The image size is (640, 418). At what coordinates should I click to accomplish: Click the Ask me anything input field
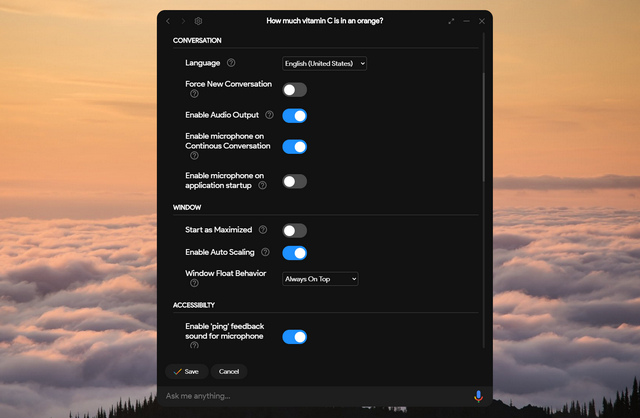click(314, 396)
